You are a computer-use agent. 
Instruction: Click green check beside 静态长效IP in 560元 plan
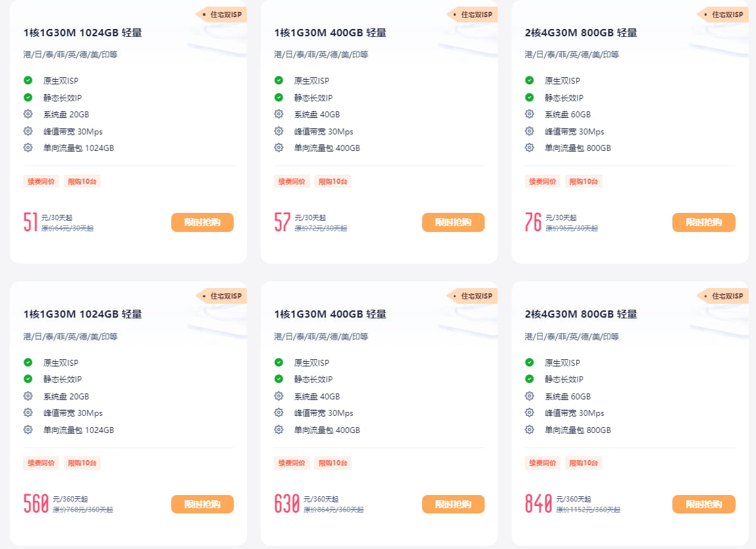(x=28, y=379)
